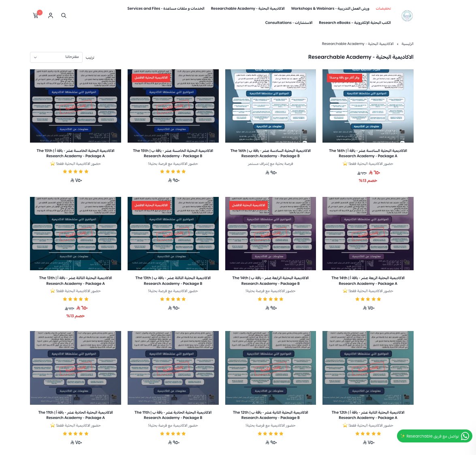The height and width of the screenshot is (455, 476).
Task: Click The 13th Package B title link
Action: pyautogui.click(x=173, y=281)
